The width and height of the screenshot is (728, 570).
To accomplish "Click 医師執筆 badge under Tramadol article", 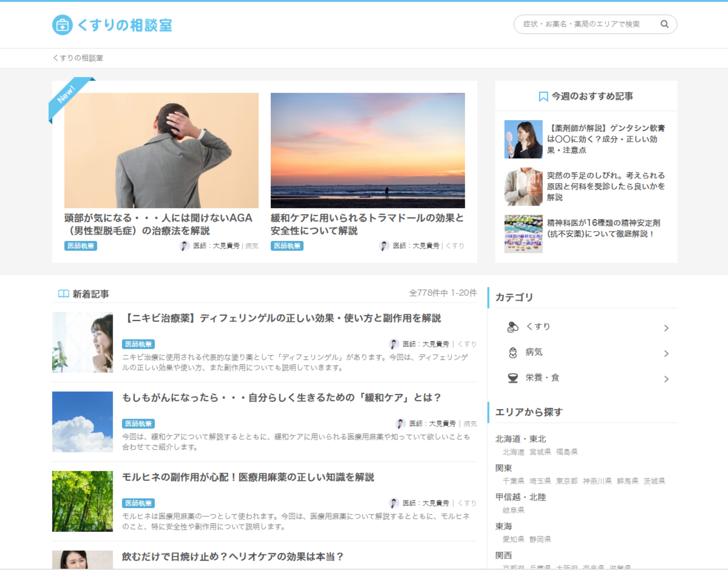I will [x=287, y=246].
